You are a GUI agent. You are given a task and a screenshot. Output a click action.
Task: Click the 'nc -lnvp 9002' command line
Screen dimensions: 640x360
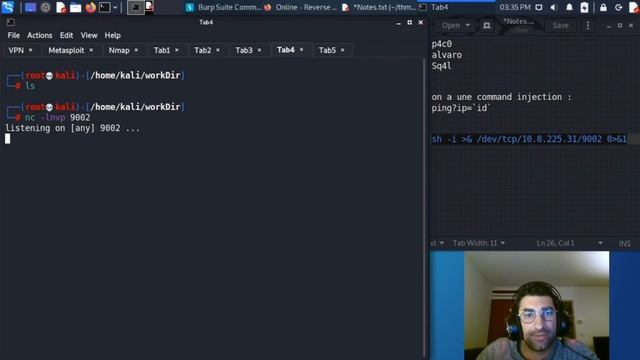pos(58,118)
